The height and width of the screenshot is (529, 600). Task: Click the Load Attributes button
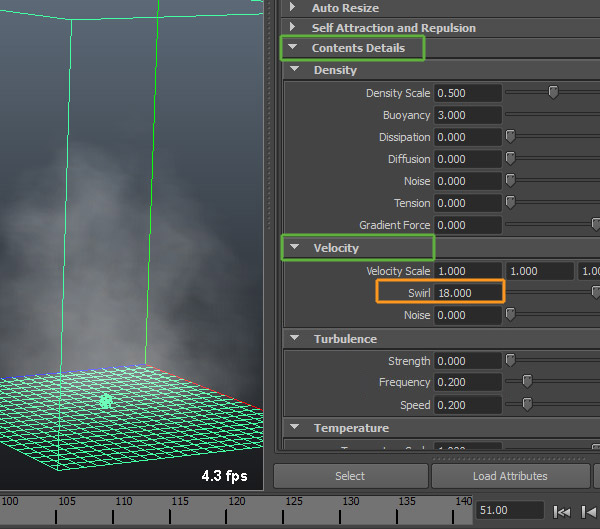click(510, 476)
